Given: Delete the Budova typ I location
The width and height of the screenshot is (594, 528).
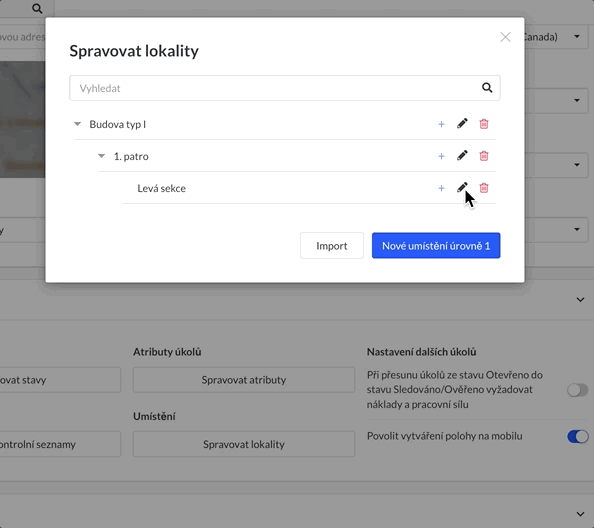Looking at the screenshot, I should pos(484,124).
